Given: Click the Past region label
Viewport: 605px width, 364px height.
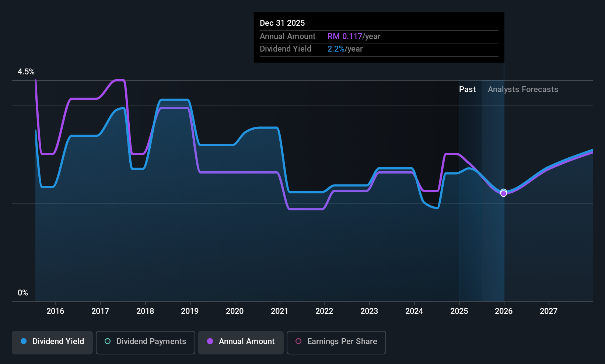Looking at the screenshot, I should pos(467,89).
